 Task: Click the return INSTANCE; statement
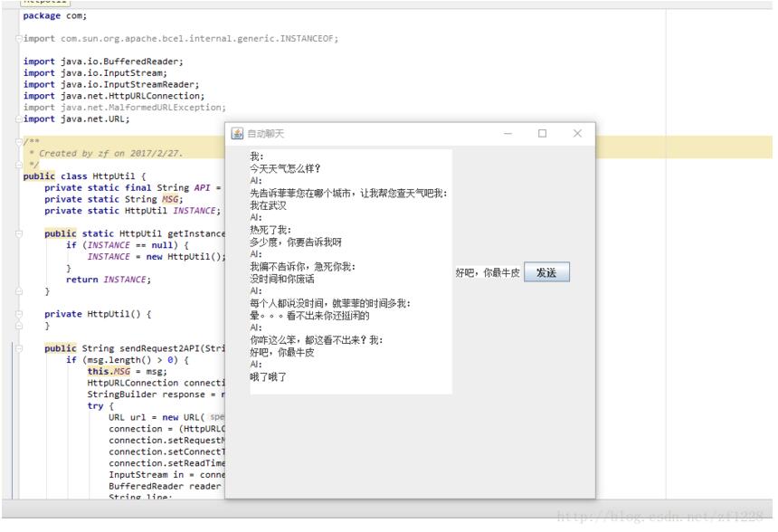109,280
